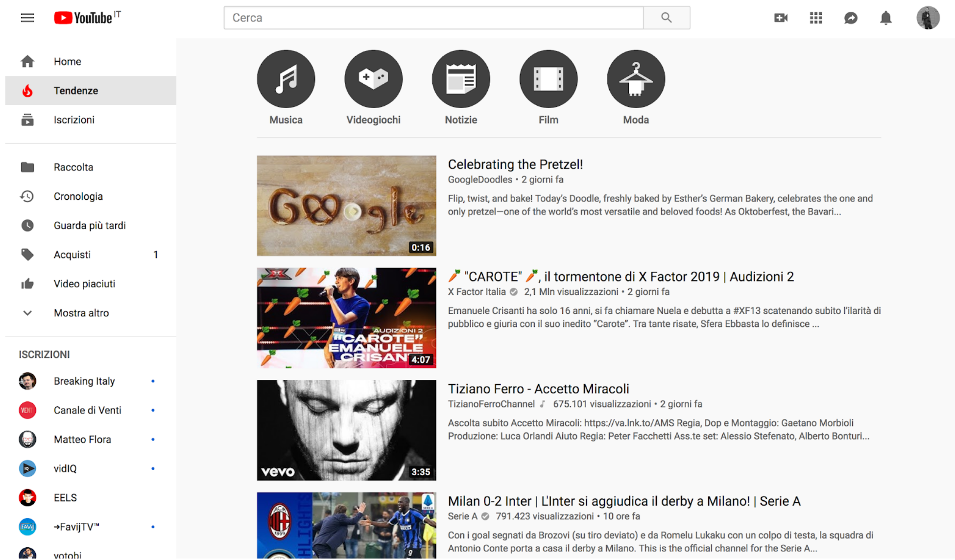955x560 pixels.
Task: Open the notifications bell
Action: point(885,18)
